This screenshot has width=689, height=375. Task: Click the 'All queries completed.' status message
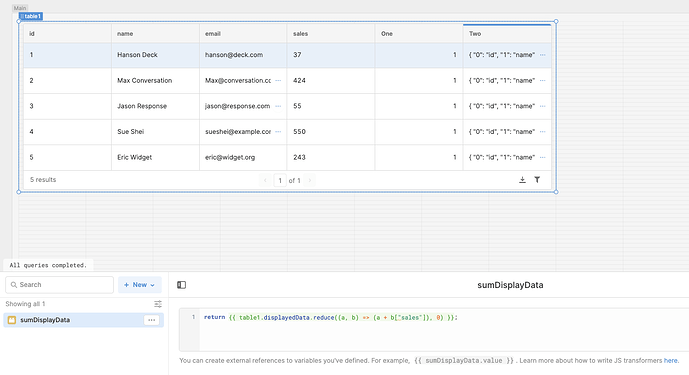tap(48, 265)
